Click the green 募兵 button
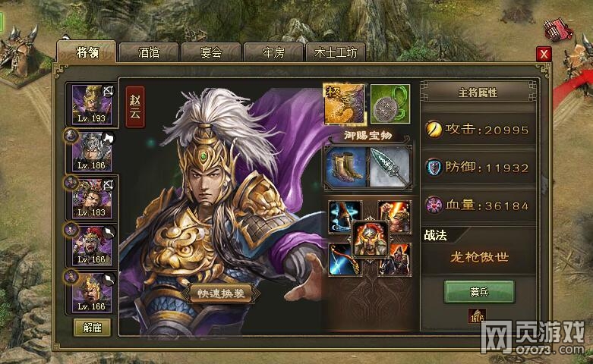 pos(479,292)
